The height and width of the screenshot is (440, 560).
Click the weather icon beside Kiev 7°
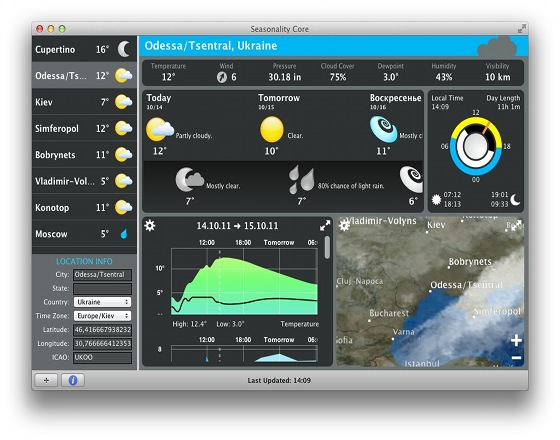click(x=124, y=102)
